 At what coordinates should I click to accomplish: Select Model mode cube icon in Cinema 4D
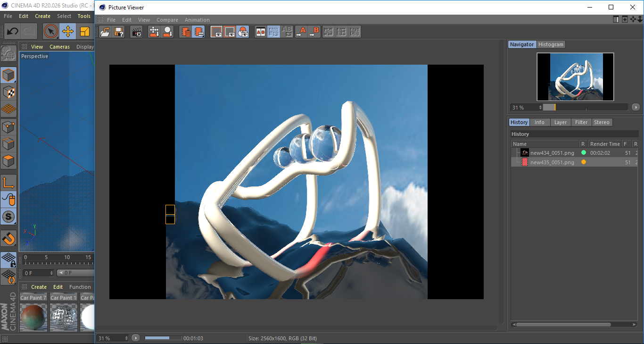[8, 75]
